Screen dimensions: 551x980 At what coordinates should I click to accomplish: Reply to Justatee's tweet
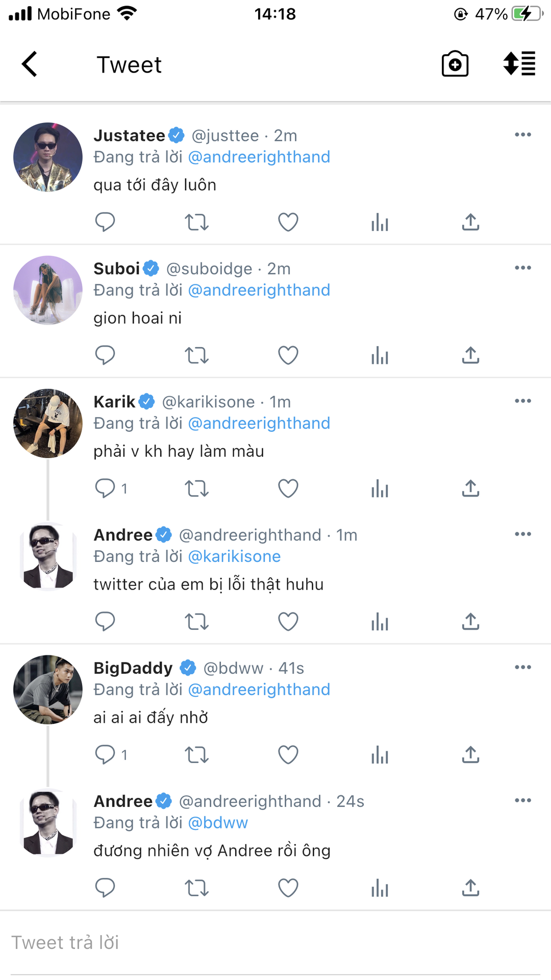coord(105,222)
